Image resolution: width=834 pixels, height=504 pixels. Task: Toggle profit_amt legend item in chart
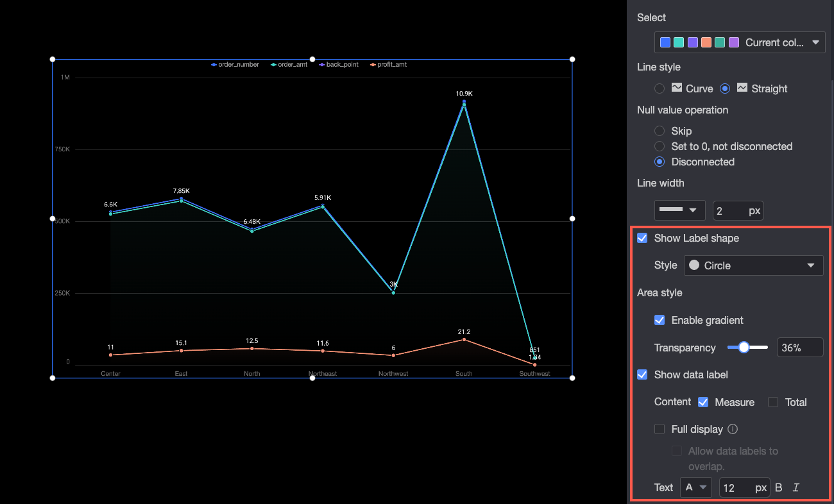pos(389,65)
